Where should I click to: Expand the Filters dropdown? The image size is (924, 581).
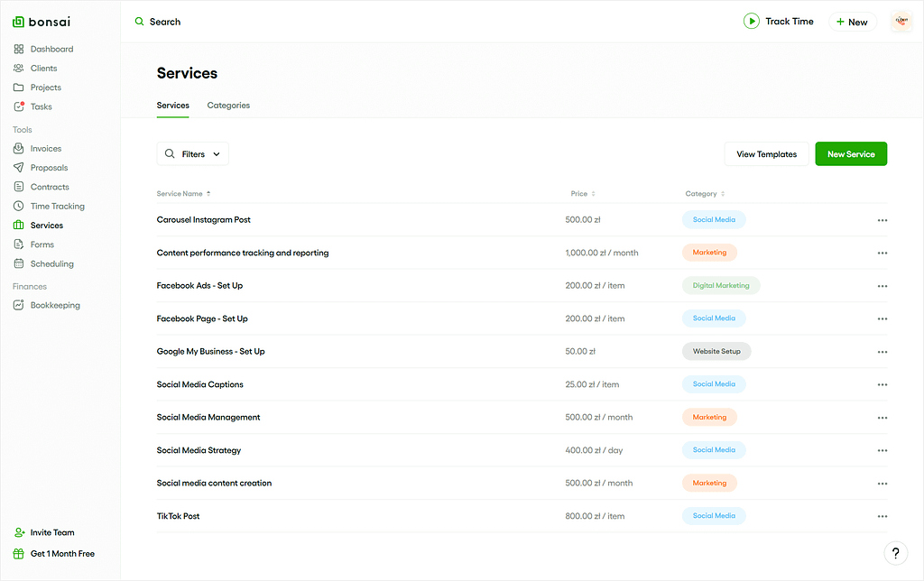193,153
